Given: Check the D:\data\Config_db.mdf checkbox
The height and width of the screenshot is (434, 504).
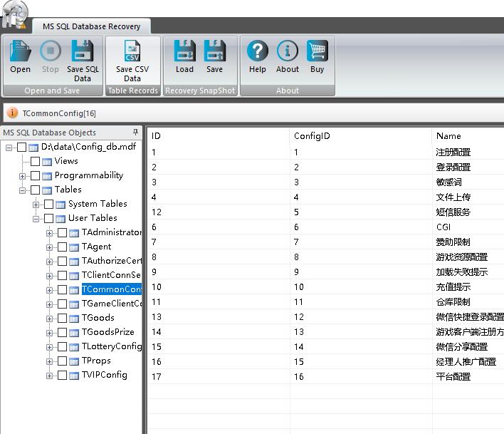Looking at the screenshot, I should pyautogui.click(x=21, y=148).
